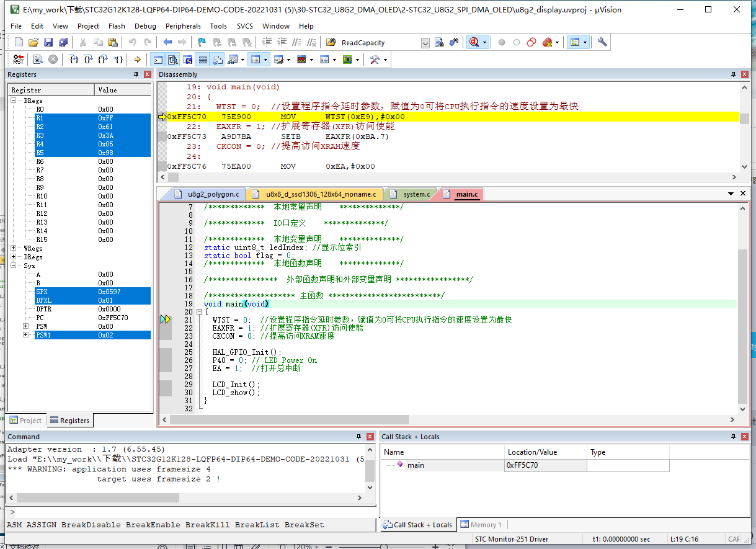Screen dimensions: 756x549
Task: Toggle the Command Window toolbar button
Action: point(158,60)
